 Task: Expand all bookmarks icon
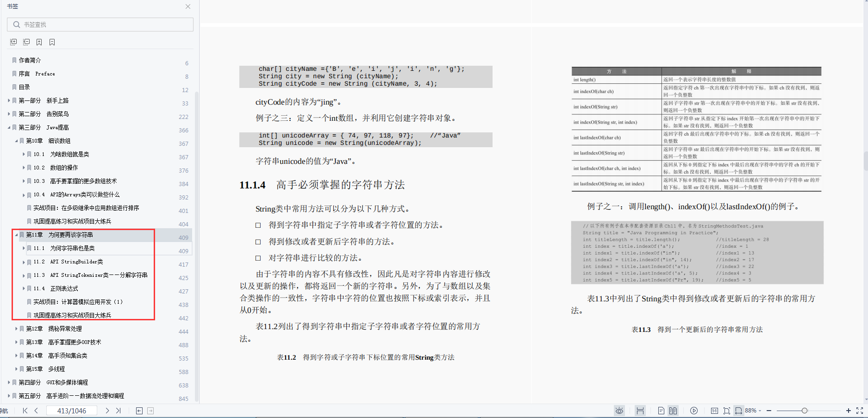click(13, 42)
